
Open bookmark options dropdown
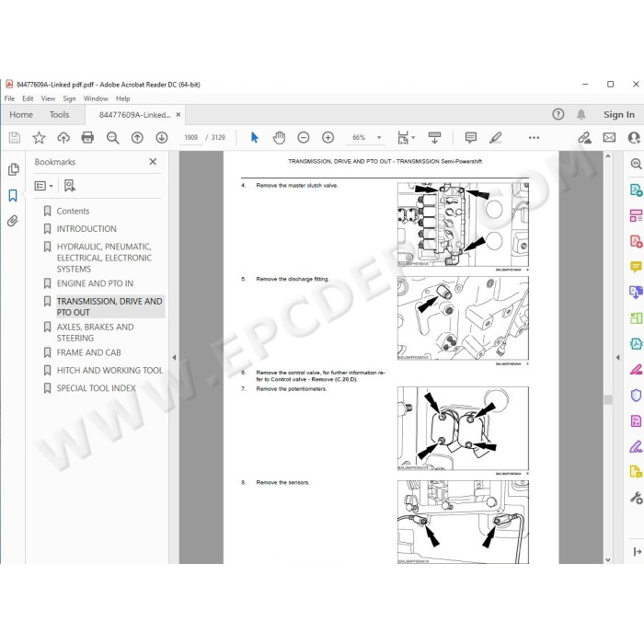click(x=43, y=186)
